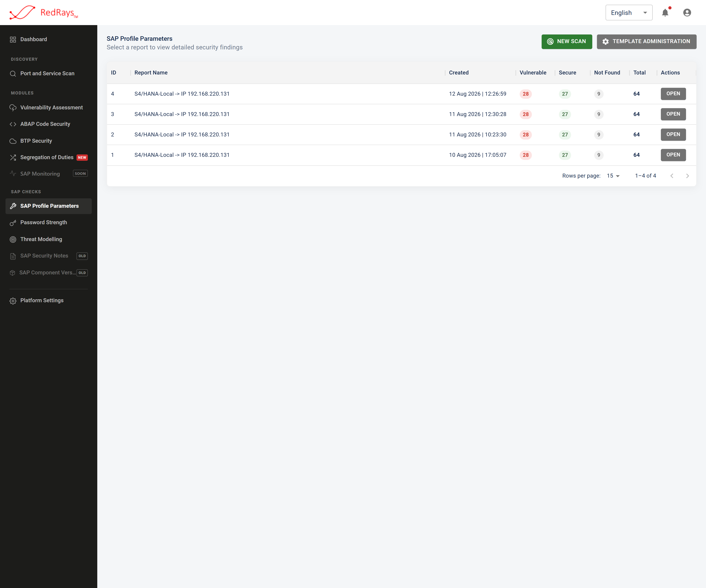Open Platform Settings
706x588 pixels.
tap(48, 301)
